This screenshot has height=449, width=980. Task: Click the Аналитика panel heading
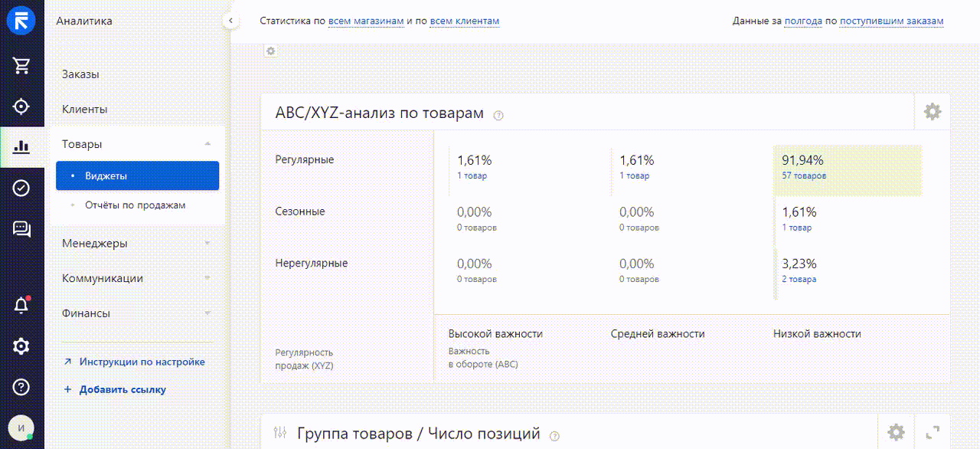pyautogui.click(x=84, y=21)
